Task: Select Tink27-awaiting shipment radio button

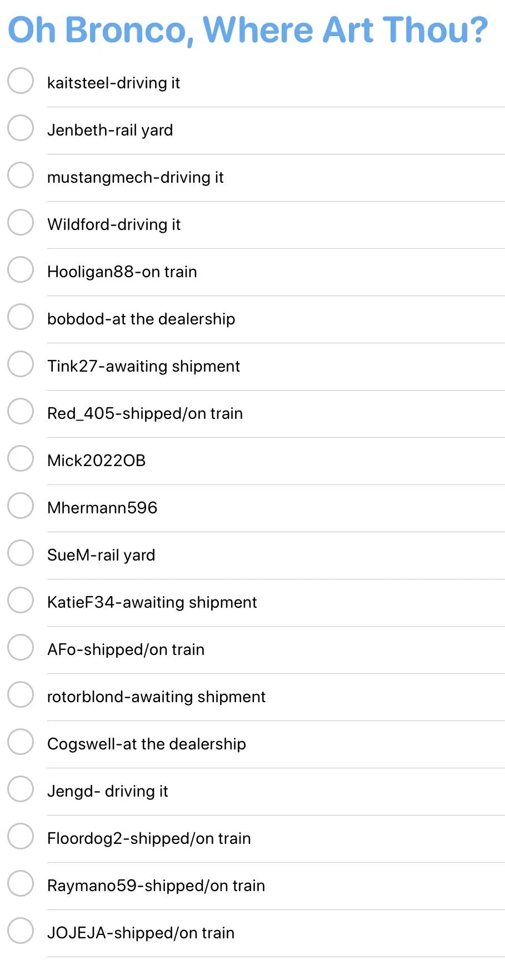Action: point(21,364)
